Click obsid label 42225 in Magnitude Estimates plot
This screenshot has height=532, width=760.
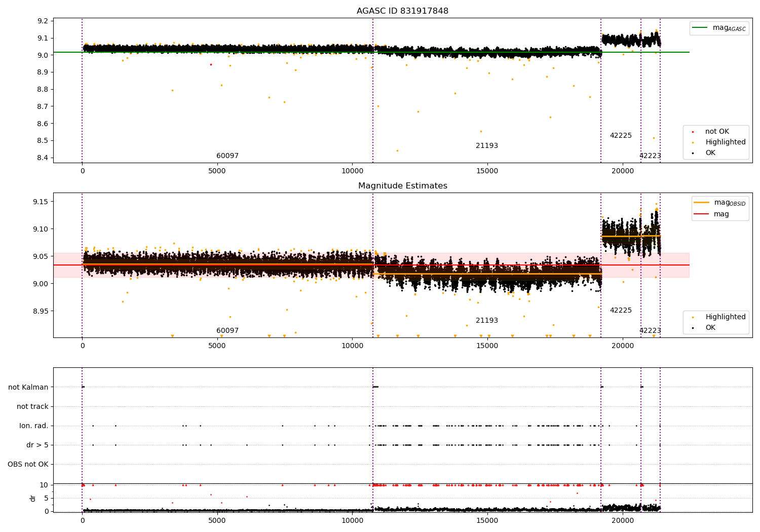coord(621,311)
